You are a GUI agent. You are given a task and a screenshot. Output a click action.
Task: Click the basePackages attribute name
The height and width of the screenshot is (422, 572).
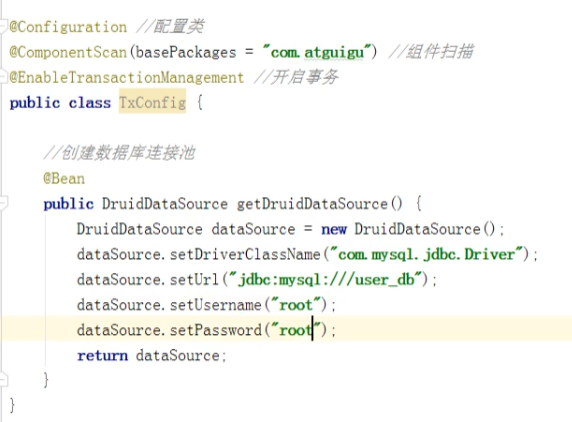pos(186,53)
